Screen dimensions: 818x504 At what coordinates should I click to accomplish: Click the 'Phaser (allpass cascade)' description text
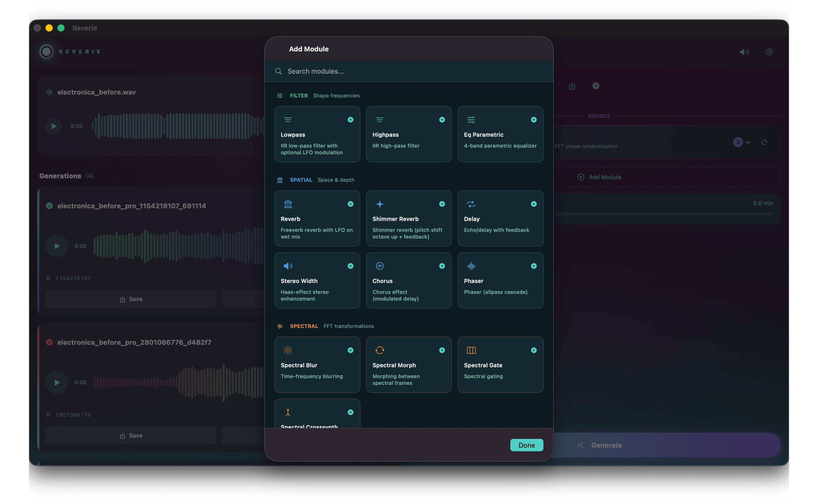pyautogui.click(x=496, y=292)
